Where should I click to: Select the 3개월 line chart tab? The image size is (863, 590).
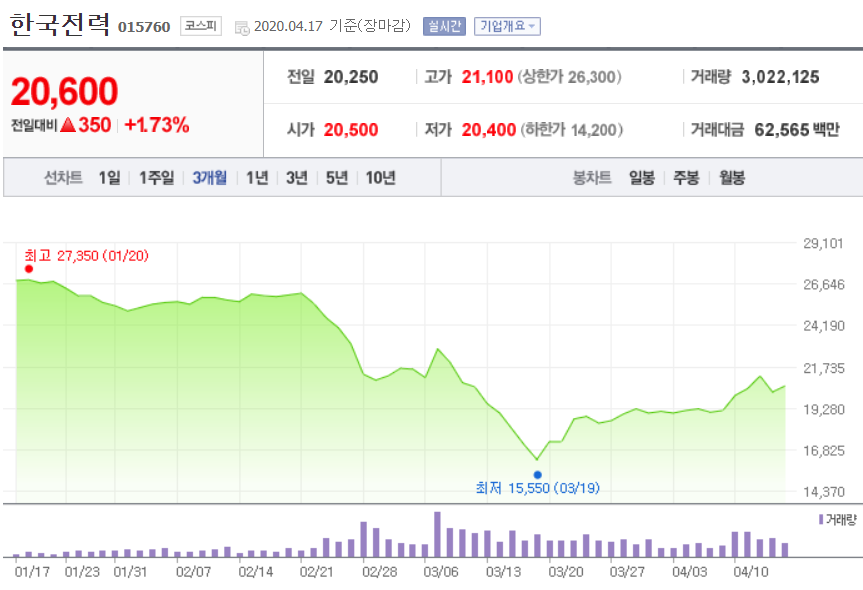210,178
